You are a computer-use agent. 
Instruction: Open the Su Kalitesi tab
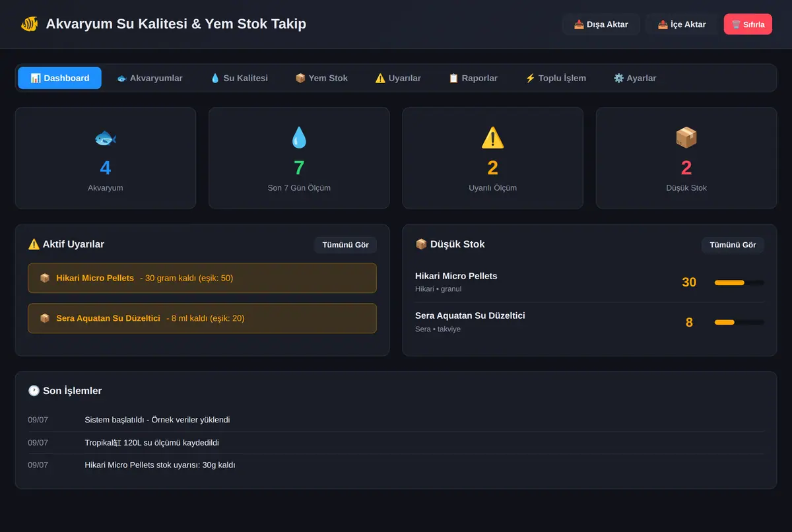point(239,78)
